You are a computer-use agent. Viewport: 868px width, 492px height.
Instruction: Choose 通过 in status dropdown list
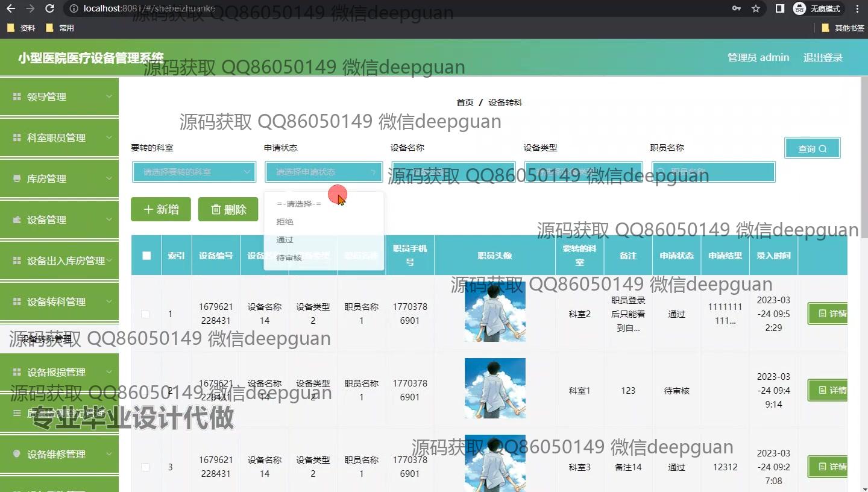pos(324,240)
